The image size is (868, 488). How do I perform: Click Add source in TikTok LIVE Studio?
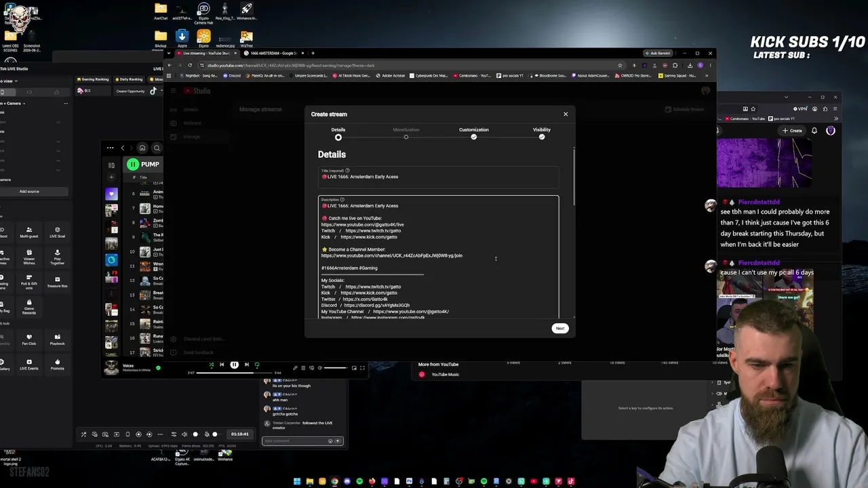29,191
